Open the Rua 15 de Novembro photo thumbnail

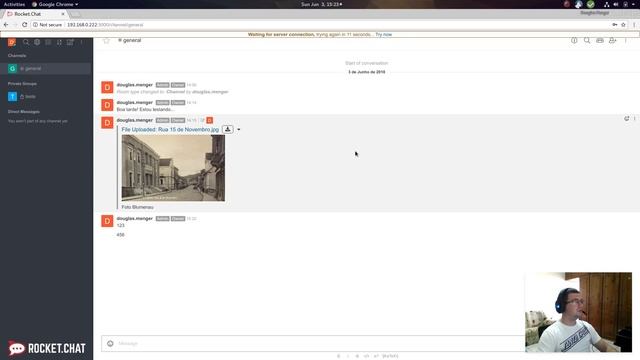pyautogui.click(x=173, y=168)
